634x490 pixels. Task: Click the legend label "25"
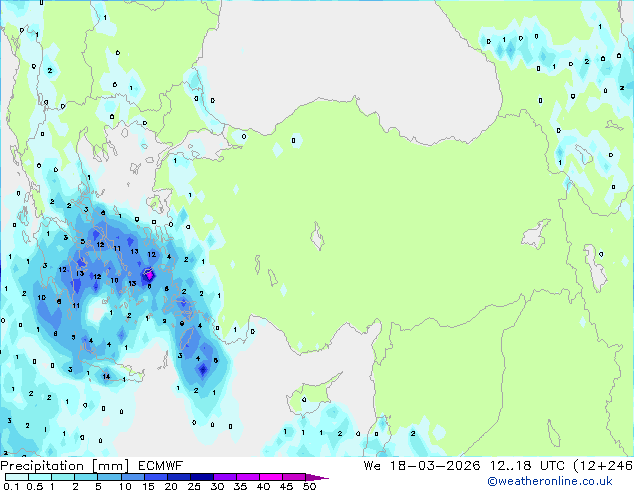(194, 486)
